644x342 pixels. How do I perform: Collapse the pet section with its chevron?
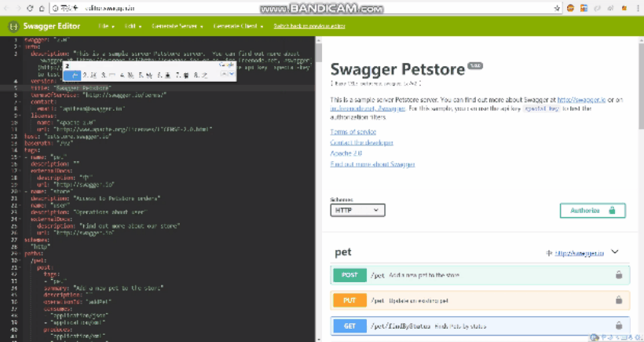coord(615,252)
